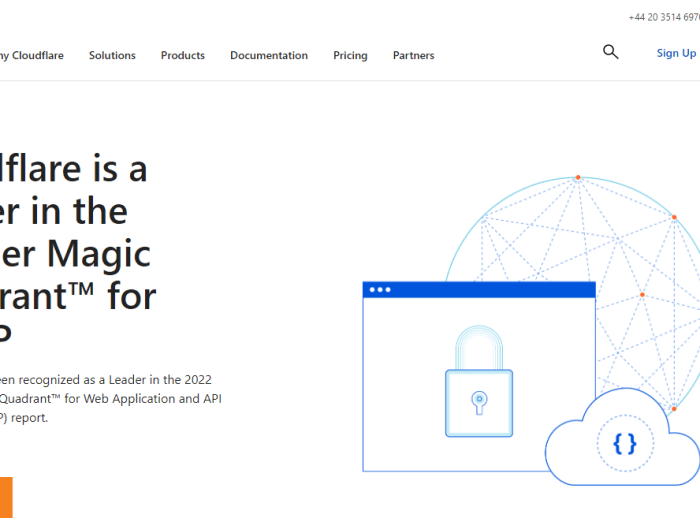Click the search magnifier icon
Viewport: 700px width, 518px height.
(610, 52)
